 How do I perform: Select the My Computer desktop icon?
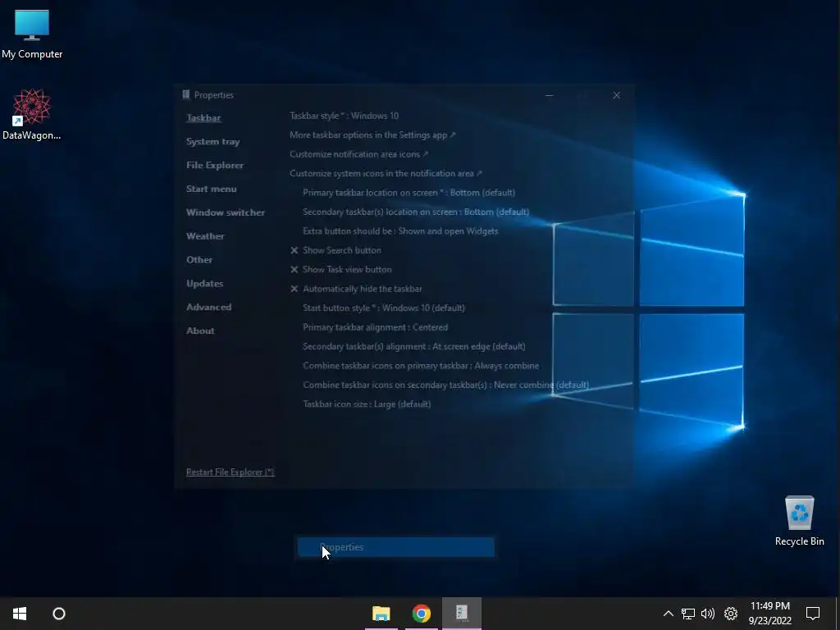pyautogui.click(x=32, y=34)
